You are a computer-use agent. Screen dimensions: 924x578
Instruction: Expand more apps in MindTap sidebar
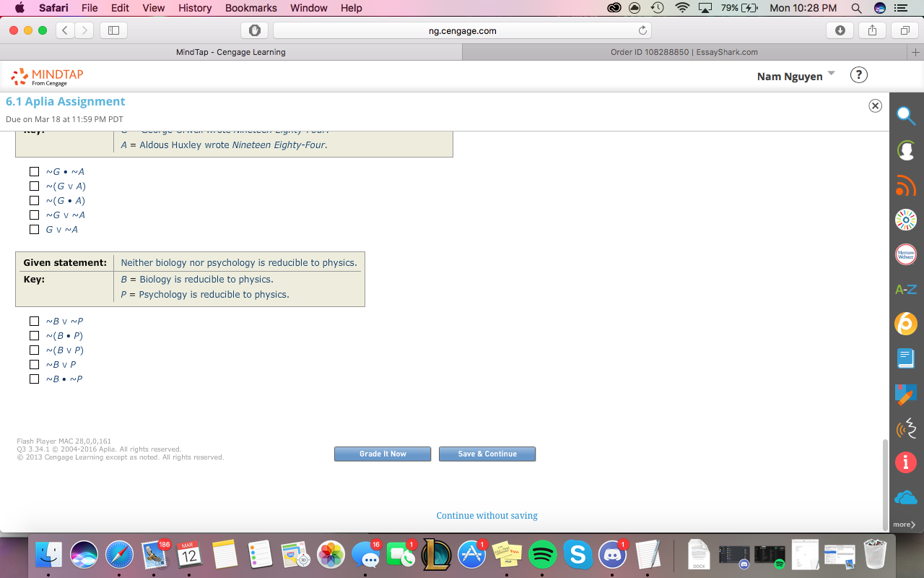pos(905,525)
